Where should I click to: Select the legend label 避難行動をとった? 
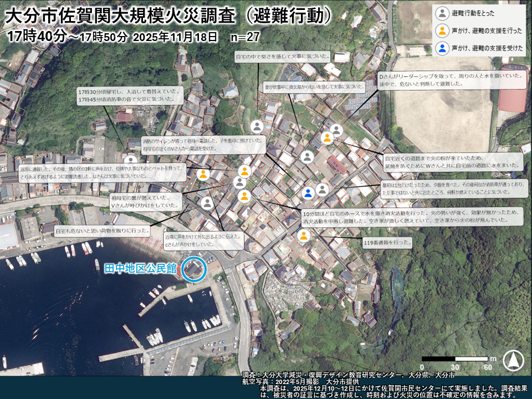pos(473,13)
